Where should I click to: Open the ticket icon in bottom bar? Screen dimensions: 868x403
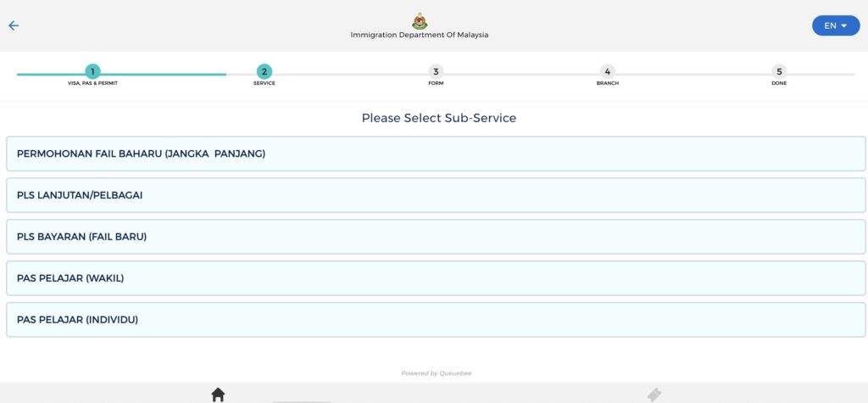point(654,395)
